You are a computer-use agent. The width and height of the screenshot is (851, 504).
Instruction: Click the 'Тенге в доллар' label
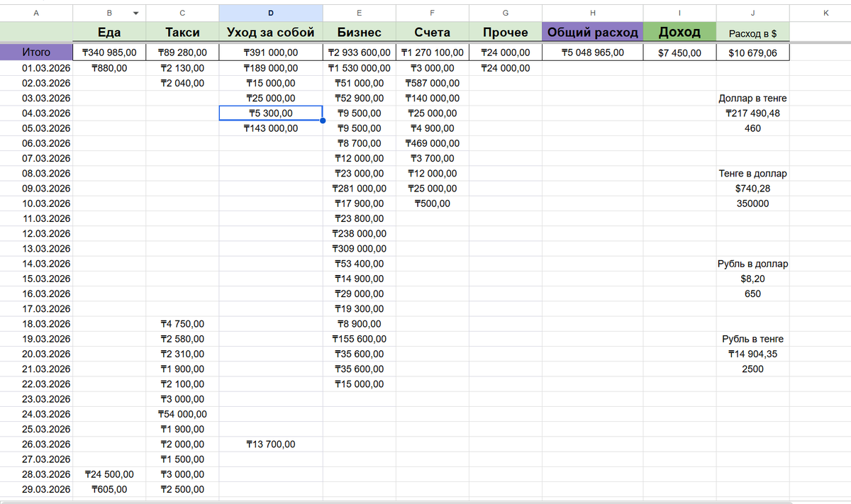(752, 174)
